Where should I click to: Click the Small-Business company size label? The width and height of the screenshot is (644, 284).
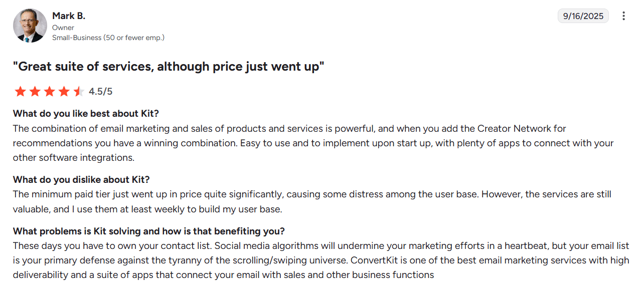108,38
